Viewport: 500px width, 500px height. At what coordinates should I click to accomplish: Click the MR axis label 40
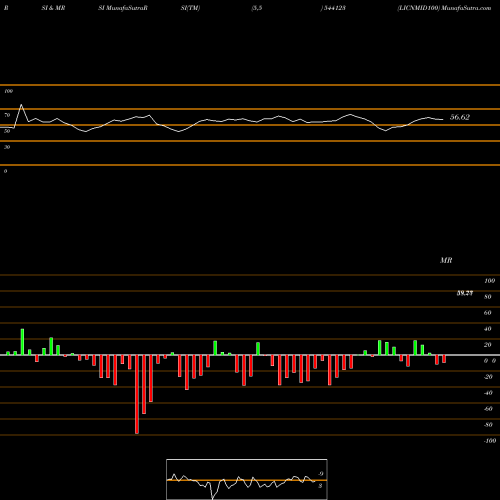click(487, 329)
